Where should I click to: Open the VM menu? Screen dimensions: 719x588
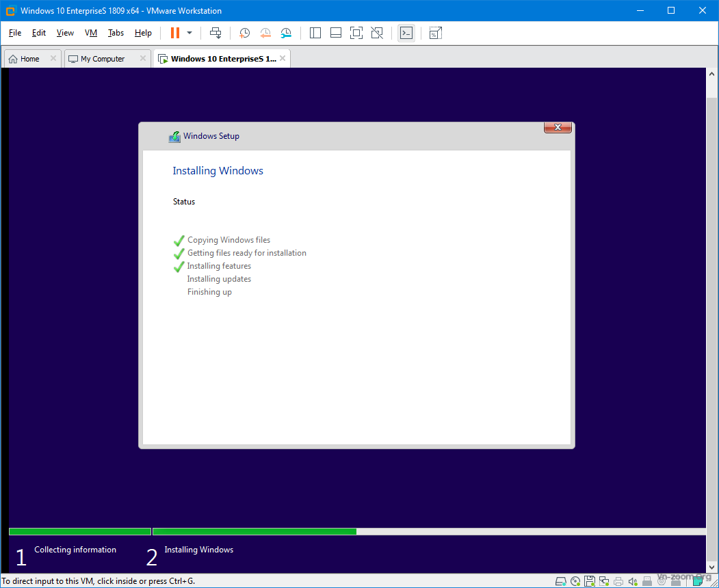[x=91, y=33]
